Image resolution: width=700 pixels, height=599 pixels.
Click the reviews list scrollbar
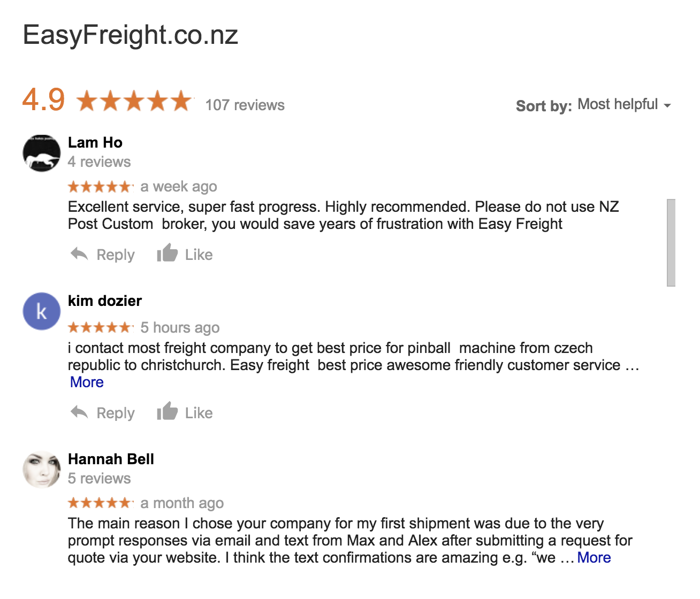click(x=671, y=242)
